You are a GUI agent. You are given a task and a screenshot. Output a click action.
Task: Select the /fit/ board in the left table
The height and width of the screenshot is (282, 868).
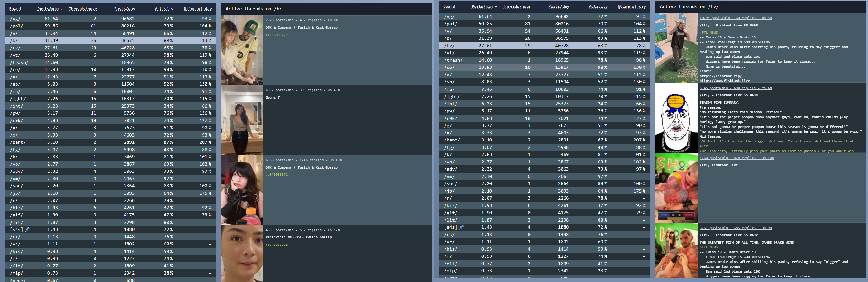[x=111, y=266]
